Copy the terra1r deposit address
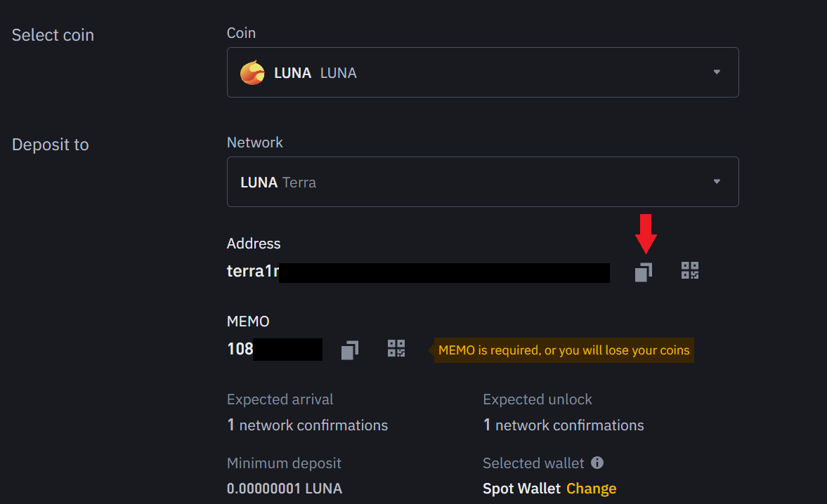 (x=643, y=272)
